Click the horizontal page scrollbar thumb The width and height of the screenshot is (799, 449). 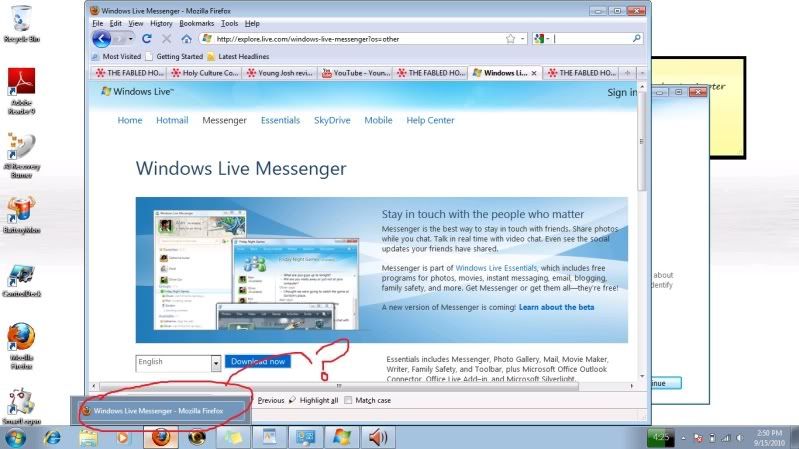coord(339,386)
